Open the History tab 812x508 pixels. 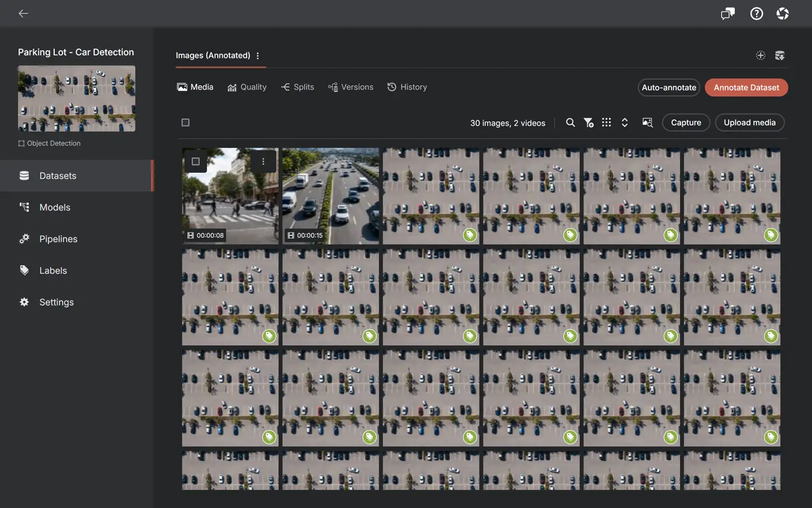click(407, 87)
